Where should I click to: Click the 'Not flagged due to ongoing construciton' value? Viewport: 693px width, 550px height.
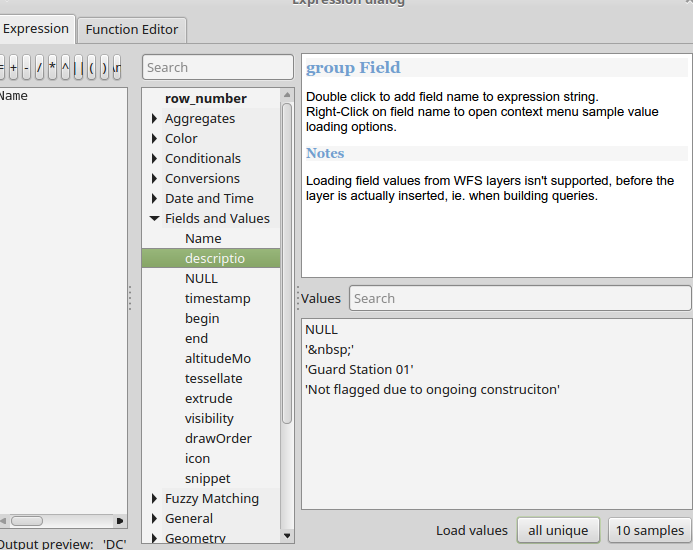click(433, 390)
